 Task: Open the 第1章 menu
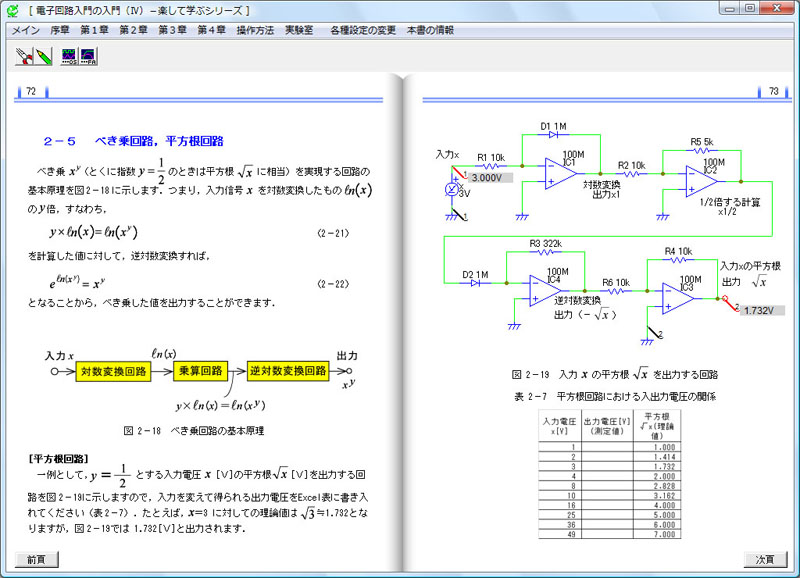coord(94,30)
